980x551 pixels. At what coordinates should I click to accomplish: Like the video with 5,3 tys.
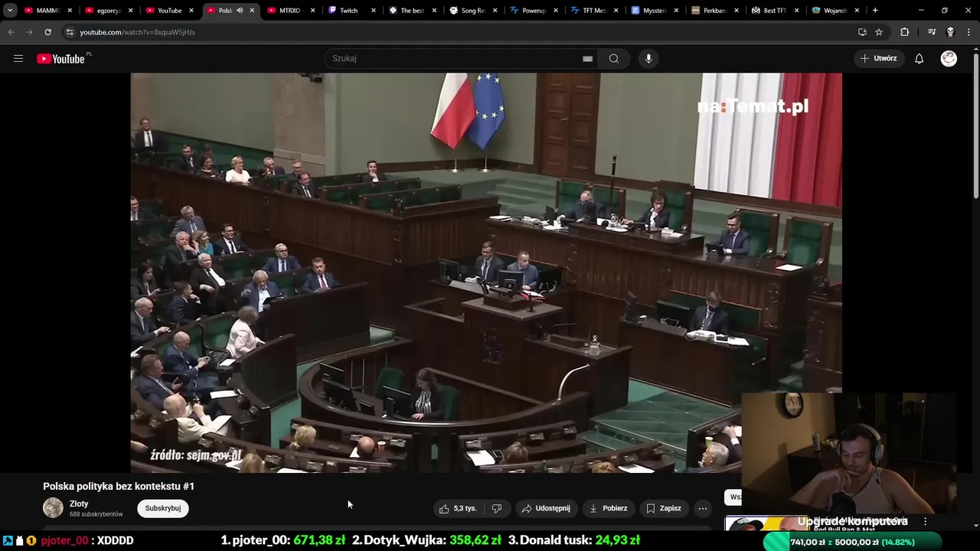coord(458,508)
